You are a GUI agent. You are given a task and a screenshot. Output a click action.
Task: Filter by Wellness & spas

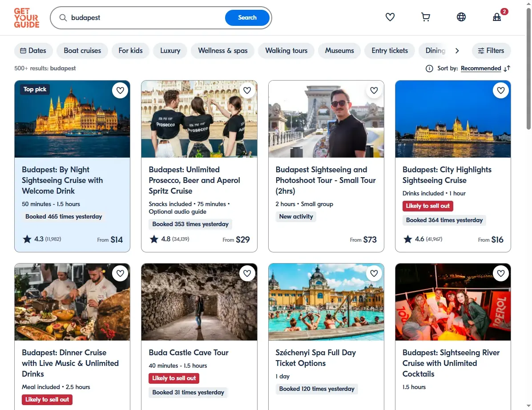tap(222, 51)
